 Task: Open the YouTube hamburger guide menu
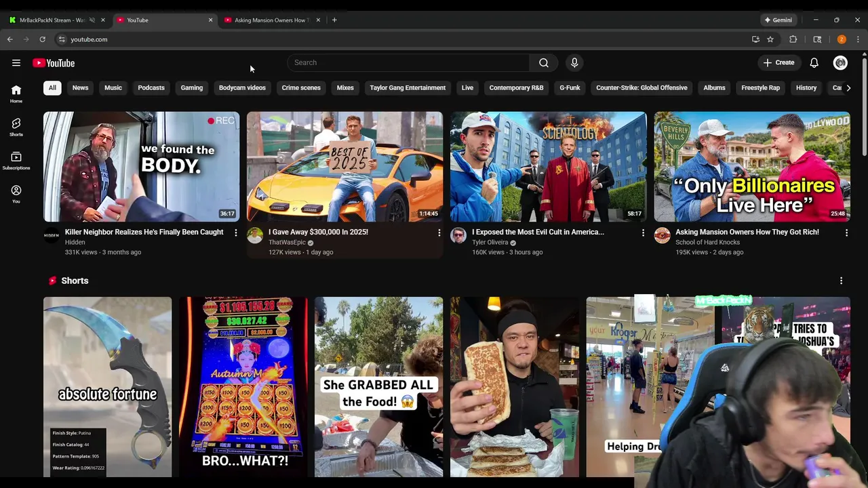click(x=16, y=63)
